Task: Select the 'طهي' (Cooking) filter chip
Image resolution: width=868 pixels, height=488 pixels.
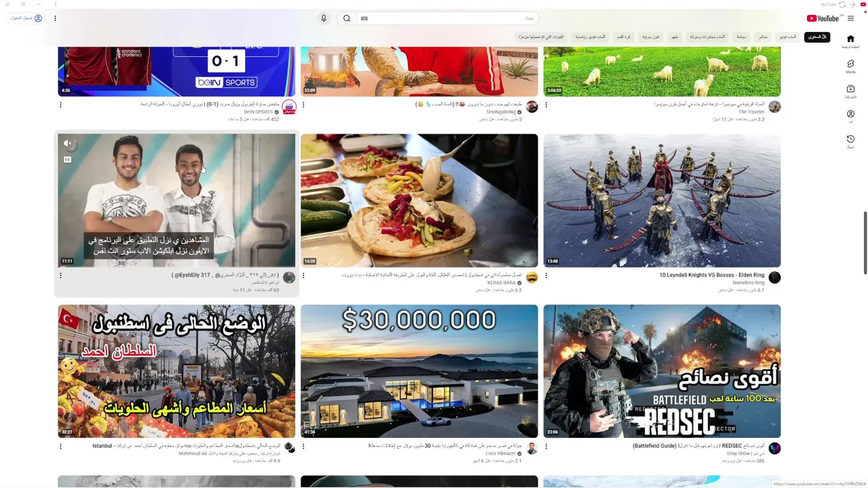Action: 675,37
